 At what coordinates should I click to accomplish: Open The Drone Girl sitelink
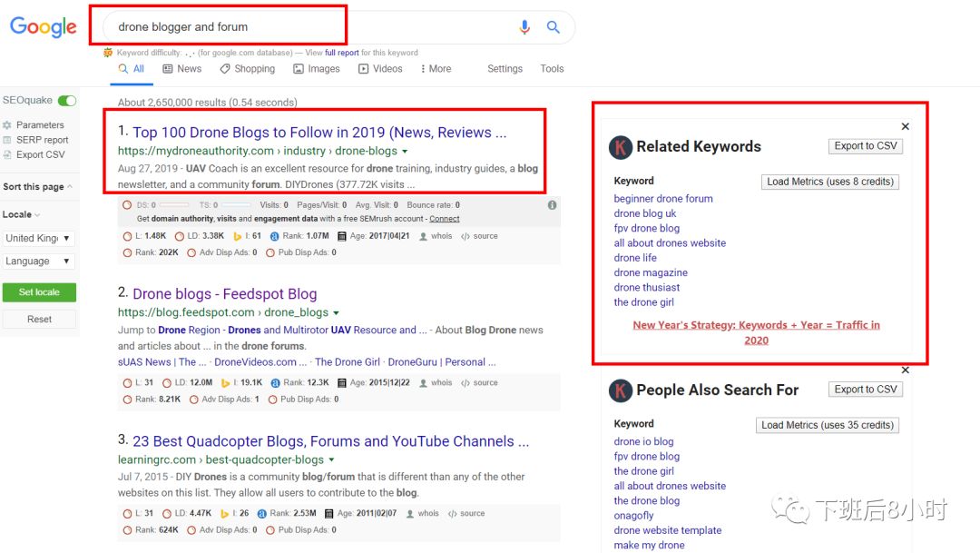coord(348,362)
